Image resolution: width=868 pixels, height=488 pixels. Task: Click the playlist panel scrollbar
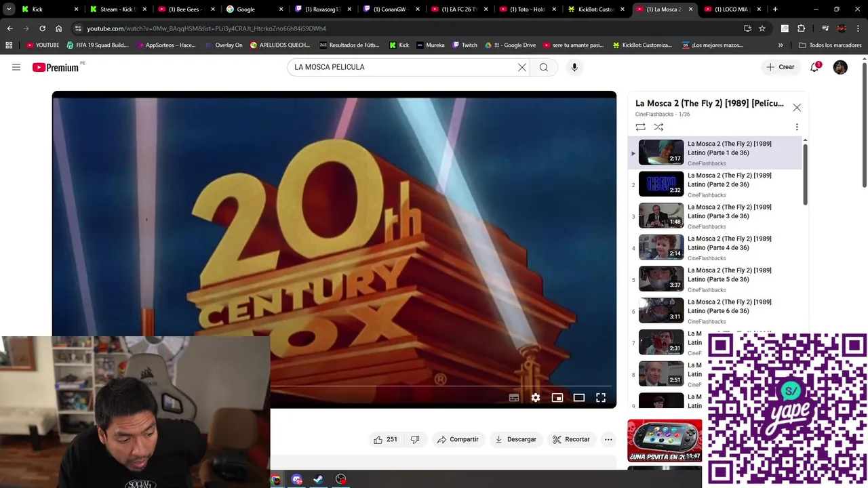pyautogui.click(x=805, y=173)
